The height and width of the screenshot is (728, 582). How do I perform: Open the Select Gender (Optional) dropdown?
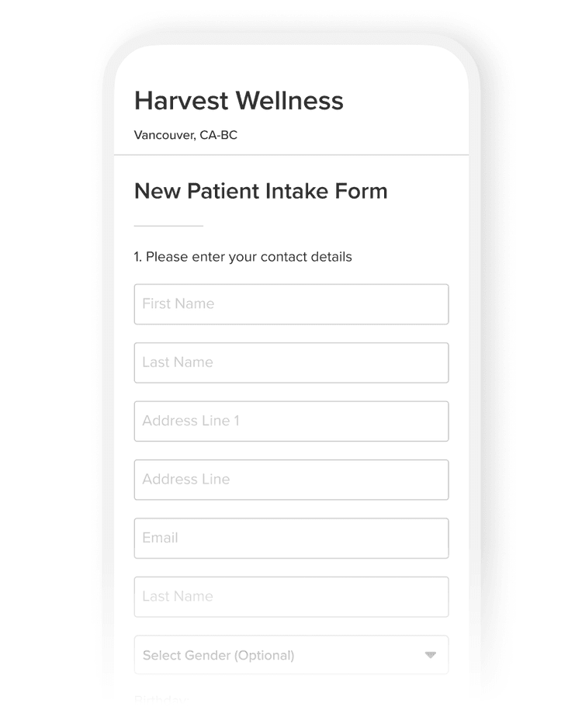coord(291,654)
